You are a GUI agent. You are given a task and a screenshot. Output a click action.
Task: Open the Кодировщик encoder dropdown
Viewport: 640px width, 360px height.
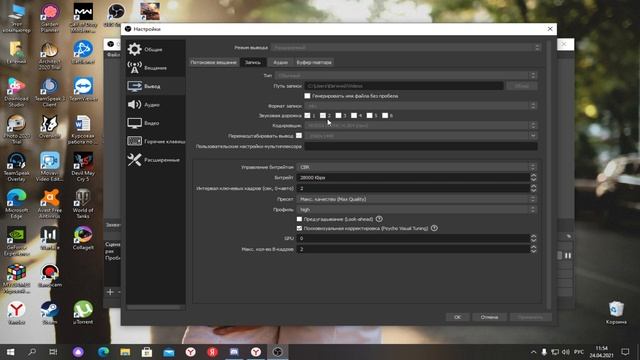click(x=421, y=125)
